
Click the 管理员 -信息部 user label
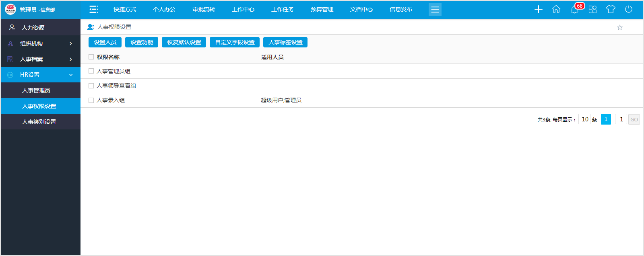point(37,10)
